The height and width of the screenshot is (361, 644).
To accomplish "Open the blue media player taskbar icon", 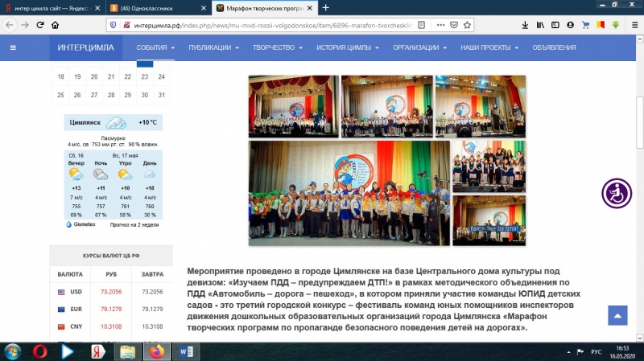I will click(x=67, y=351).
